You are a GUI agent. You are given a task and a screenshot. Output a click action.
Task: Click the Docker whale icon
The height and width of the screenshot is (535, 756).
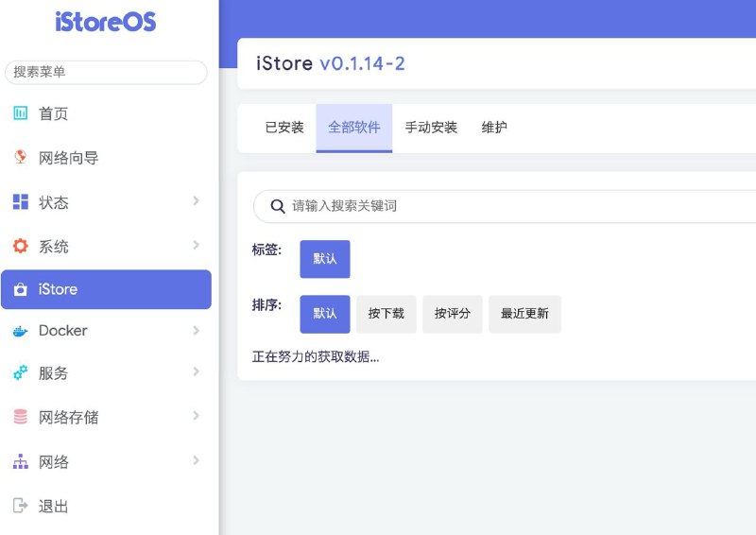tap(20, 331)
